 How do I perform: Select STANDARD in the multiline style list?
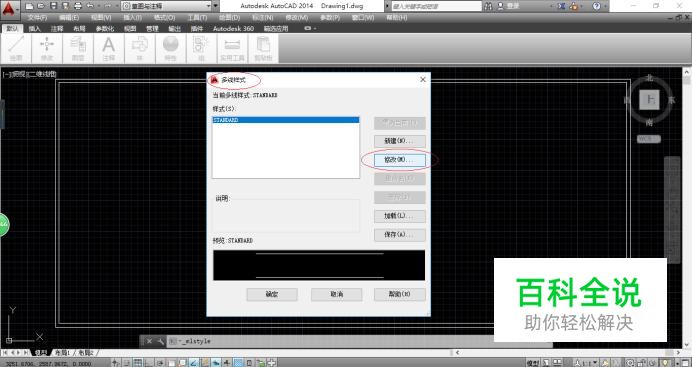pyautogui.click(x=286, y=120)
